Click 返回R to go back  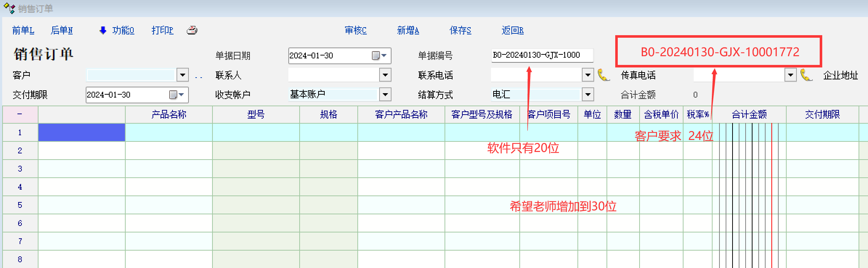512,30
